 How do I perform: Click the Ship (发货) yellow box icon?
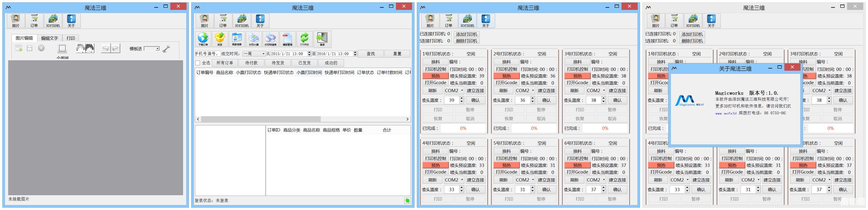tap(220, 39)
